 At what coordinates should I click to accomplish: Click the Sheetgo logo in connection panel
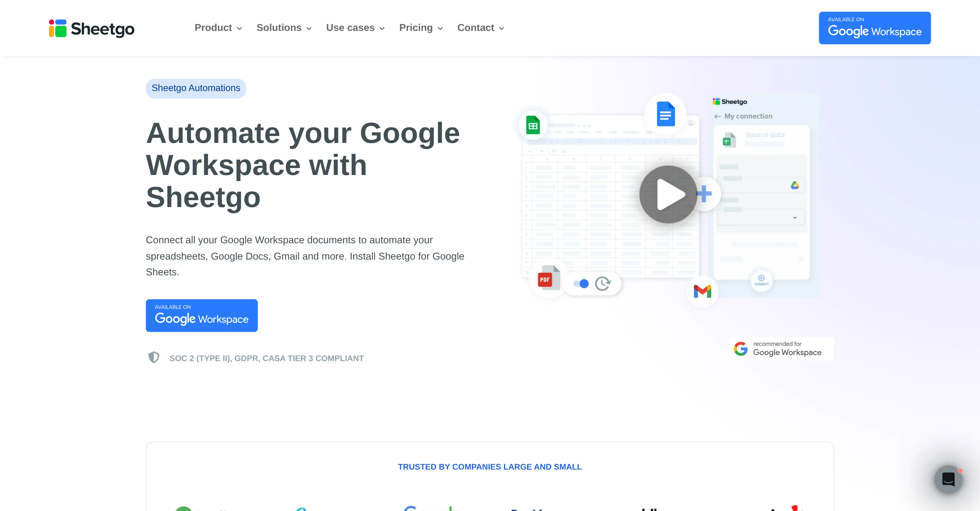(x=730, y=101)
